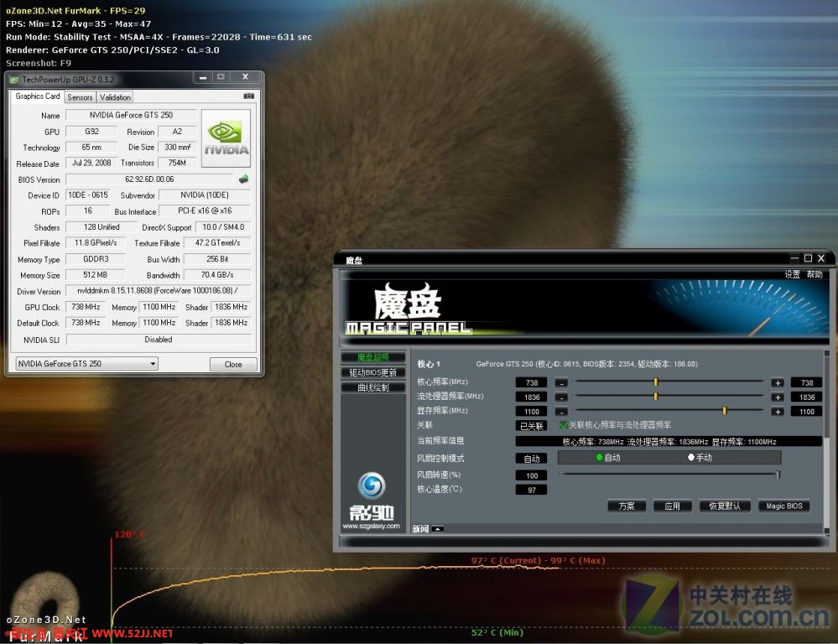
Task: Click the GPU-Z title bar app icon
Action: 14,80
